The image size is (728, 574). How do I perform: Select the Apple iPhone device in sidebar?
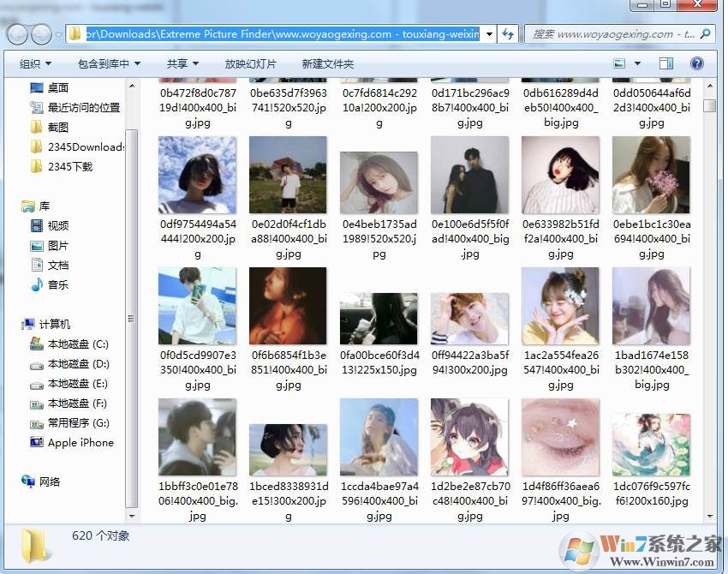pyautogui.click(x=80, y=443)
